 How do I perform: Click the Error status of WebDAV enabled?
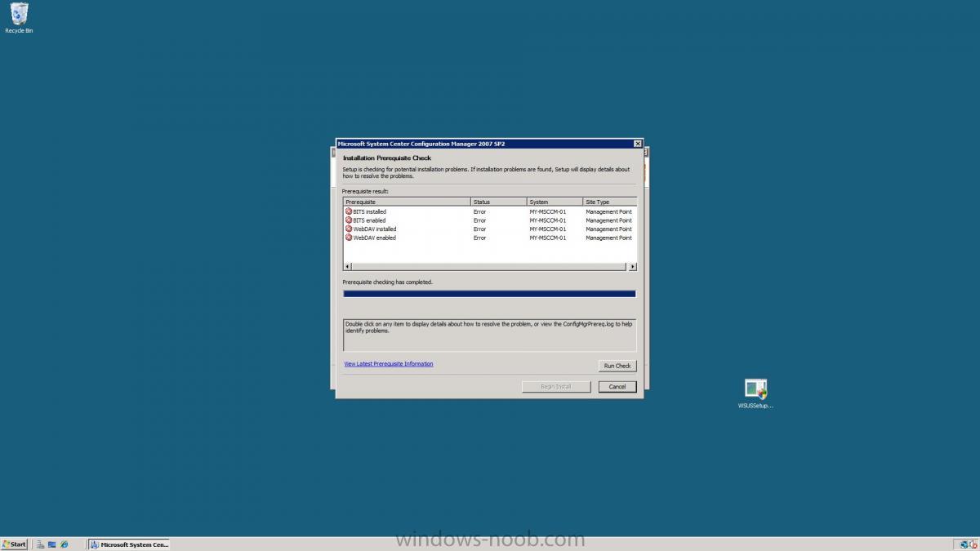point(479,238)
